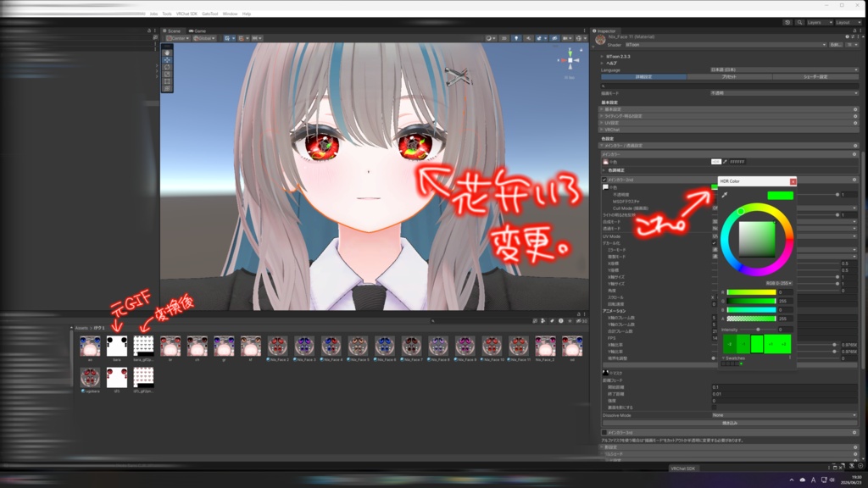The image size is (868, 488).
Task: Toggle the 2D view button in Scene
Action: click(504, 38)
